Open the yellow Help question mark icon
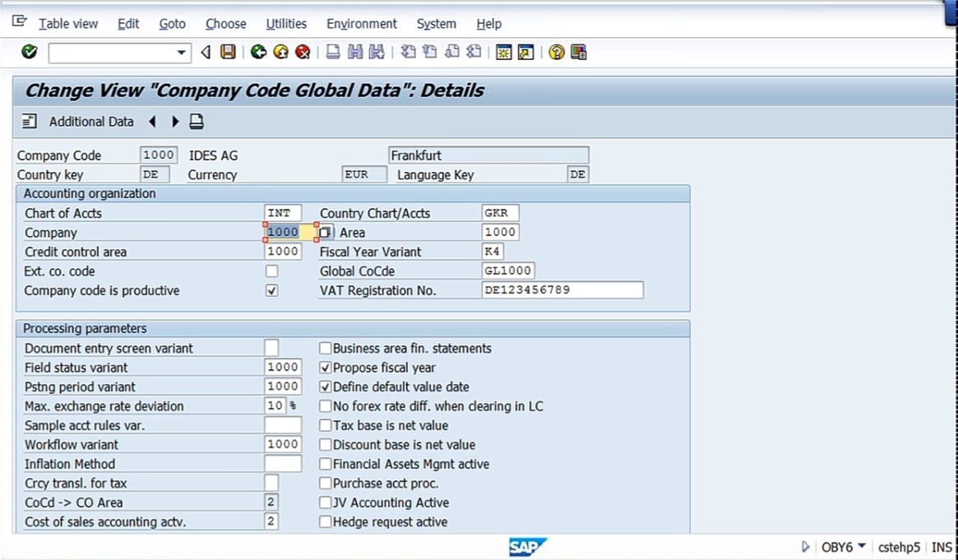Screen dimensions: 958x560 coord(556,52)
